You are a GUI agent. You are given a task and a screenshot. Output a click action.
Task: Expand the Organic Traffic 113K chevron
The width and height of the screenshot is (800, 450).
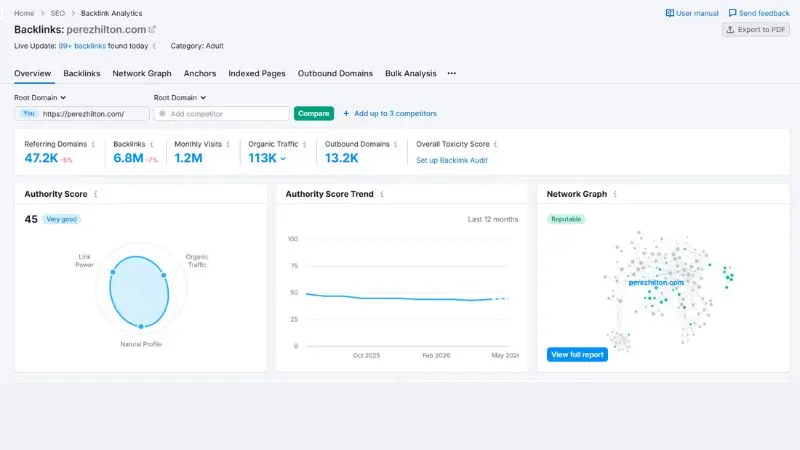pyautogui.click(x=283, y=159)
